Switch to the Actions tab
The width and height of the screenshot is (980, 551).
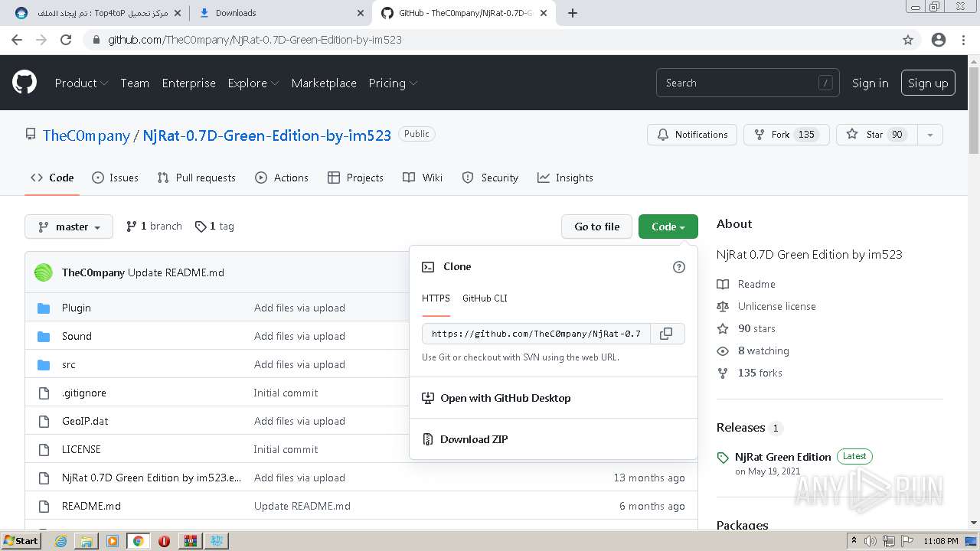point(282,178)
